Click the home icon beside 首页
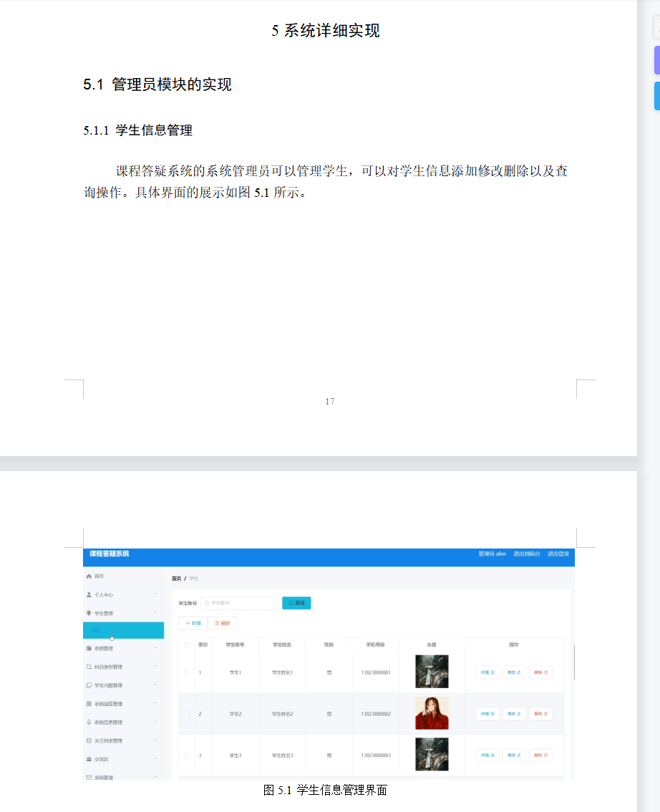 89,576
